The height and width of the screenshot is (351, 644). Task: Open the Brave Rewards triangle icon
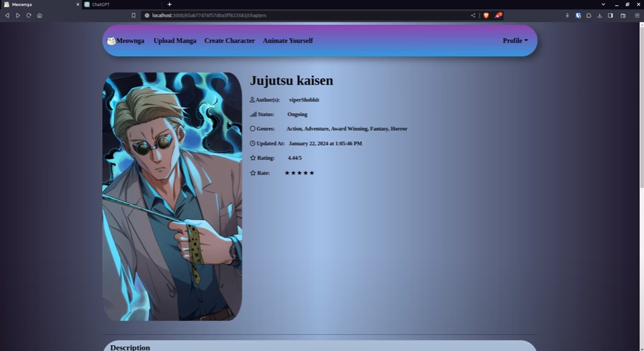click(x=498, y=15)
